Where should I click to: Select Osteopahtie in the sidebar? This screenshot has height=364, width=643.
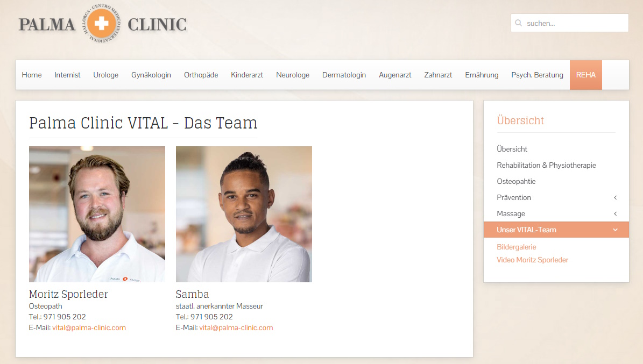(x=516, y=181)
